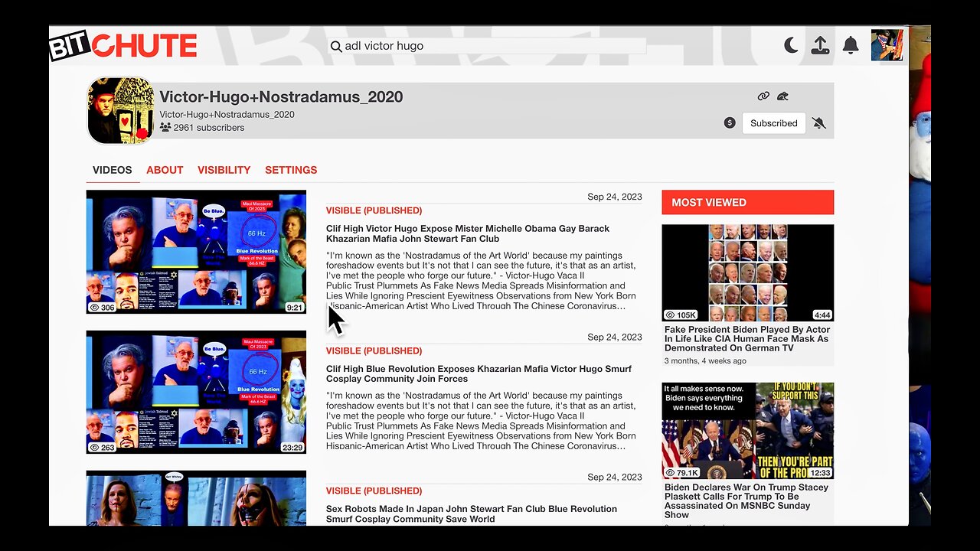Click the 105K views eye icon
Image resolution: width=980 pixels, height=551 pixels.
[670, 315]
